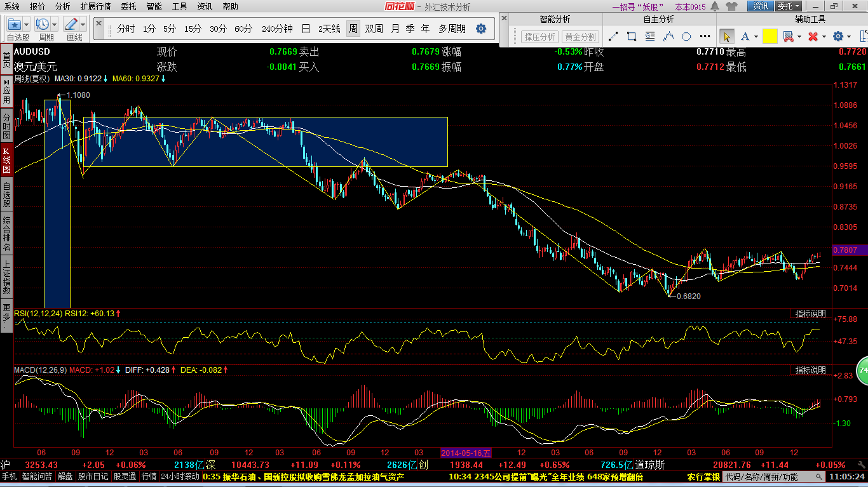Toggle the 周 weekly period button
The height and width of the screenshot is (487, 868).
(353, 29)
